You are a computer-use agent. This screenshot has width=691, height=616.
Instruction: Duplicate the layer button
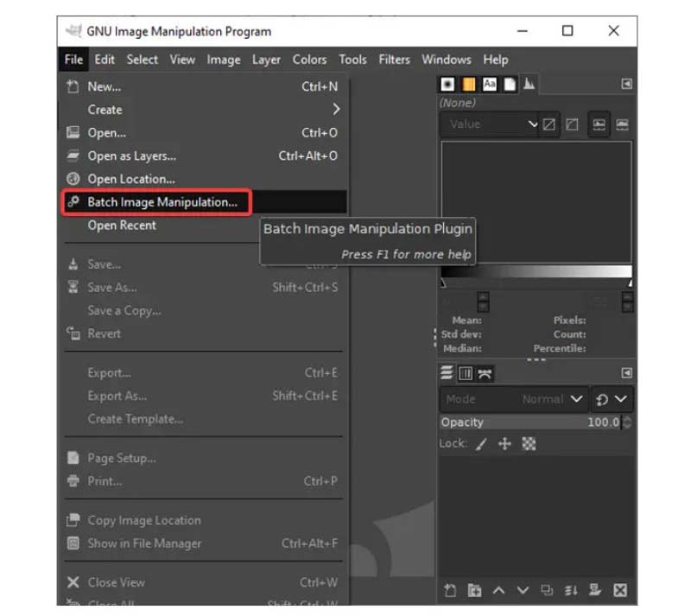click(547, 590)
